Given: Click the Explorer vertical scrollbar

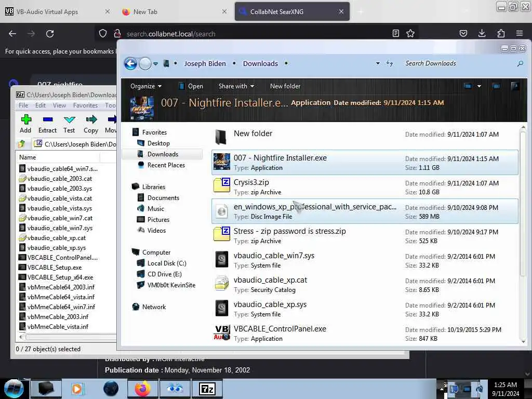Looking at the screenshot, I should (523, 204).
